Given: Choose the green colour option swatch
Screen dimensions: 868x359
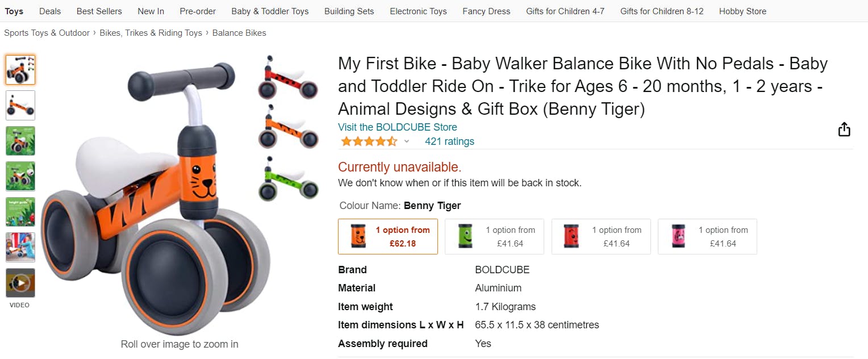Looking at the screenshot, I should click(x=494, y=236).
